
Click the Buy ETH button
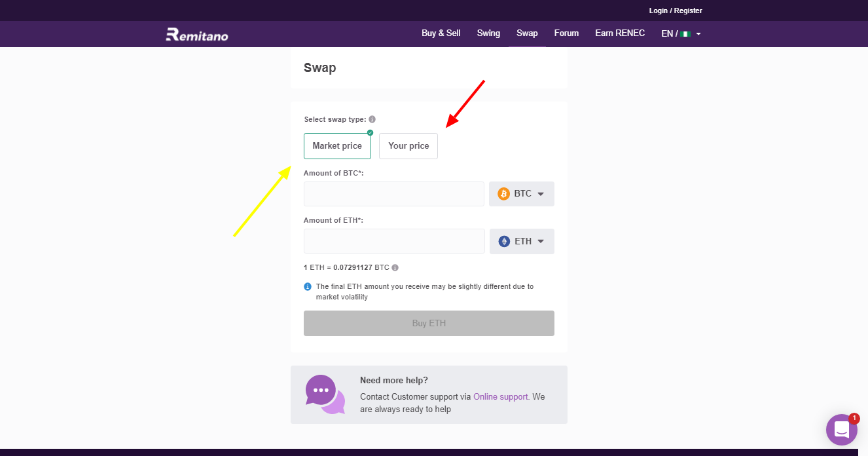(429, 323)
